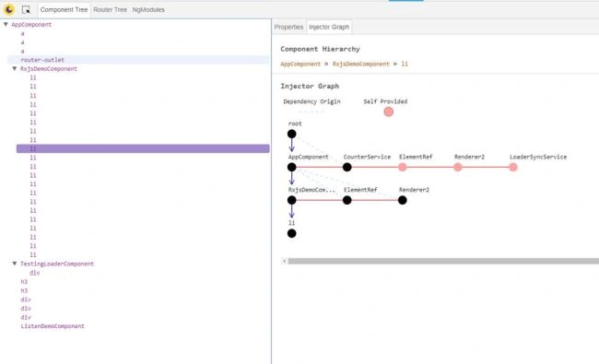This screenshot has width=599, height=364.
Task: Click the li link in hierarchy breadcrumb
Action: click(x=405, y=65)
